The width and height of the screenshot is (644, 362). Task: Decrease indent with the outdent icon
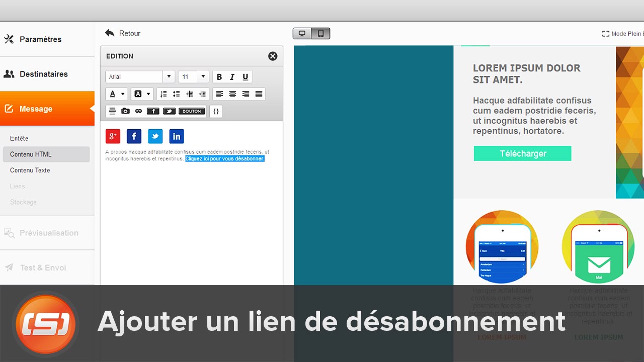[190, 94]
